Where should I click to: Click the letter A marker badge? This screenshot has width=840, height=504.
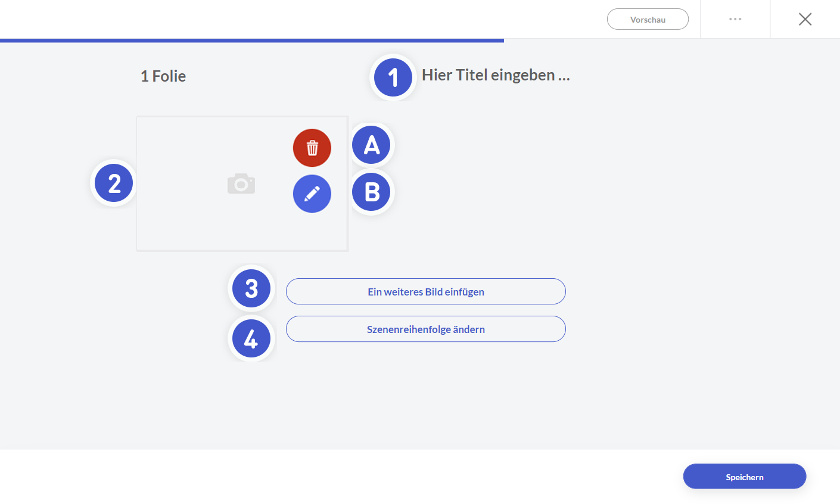point(372,145)
